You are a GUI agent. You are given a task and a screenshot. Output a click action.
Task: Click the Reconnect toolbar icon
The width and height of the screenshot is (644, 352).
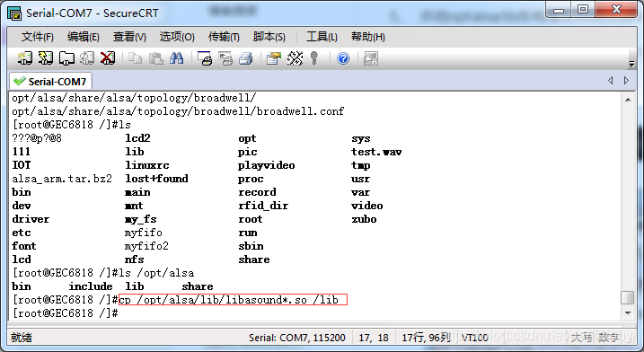pos(87,58)
